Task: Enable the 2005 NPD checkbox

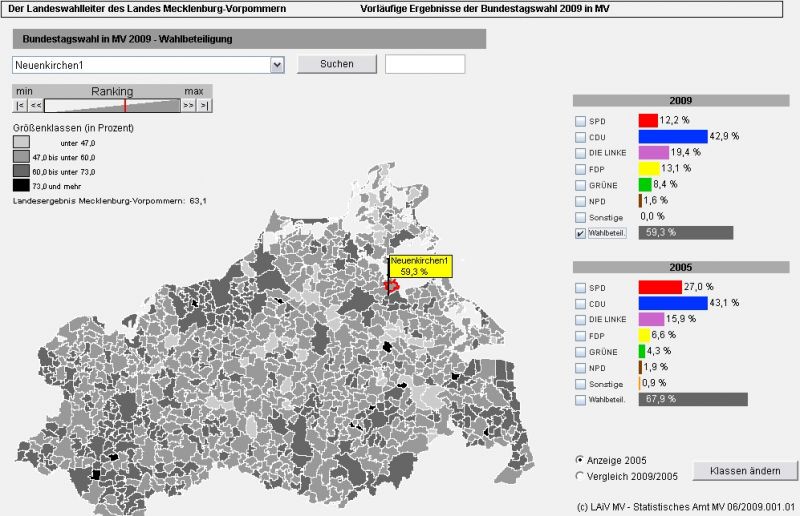Action: [x=580, y=368]
